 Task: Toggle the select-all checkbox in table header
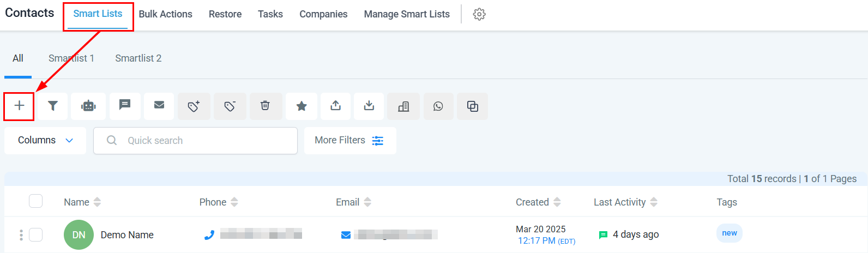click(36, 201)
